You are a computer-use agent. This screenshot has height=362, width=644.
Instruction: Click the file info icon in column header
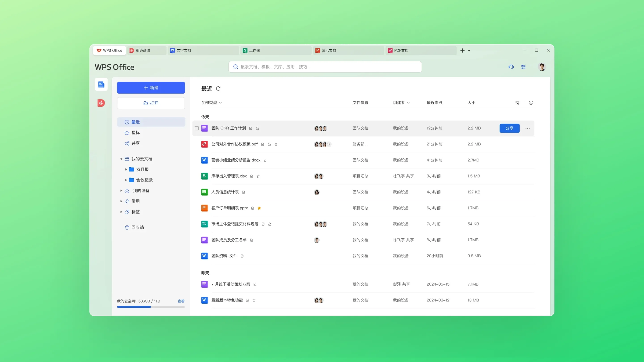point(531,103)
